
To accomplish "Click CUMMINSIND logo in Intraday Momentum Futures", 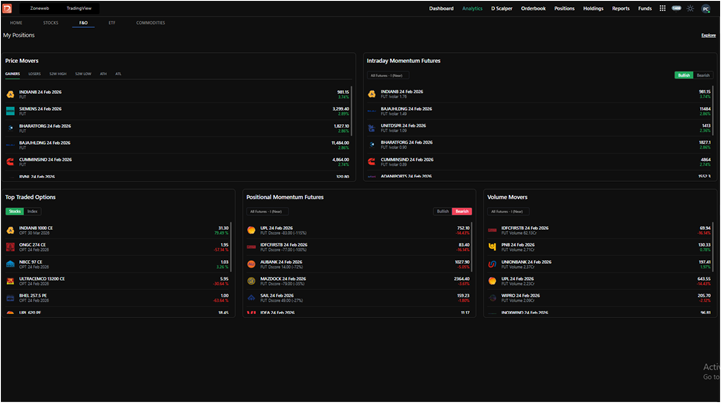I will (372, 161).
